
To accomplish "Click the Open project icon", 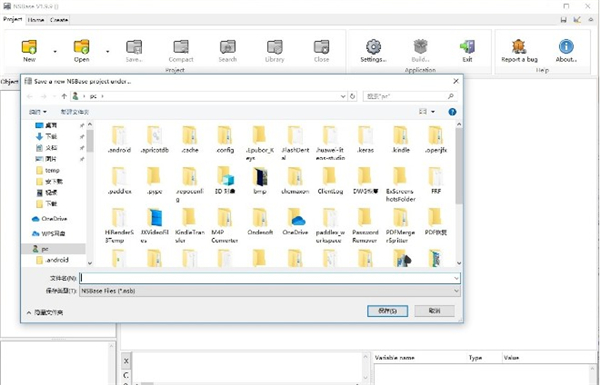I will [x=82, y=47].
